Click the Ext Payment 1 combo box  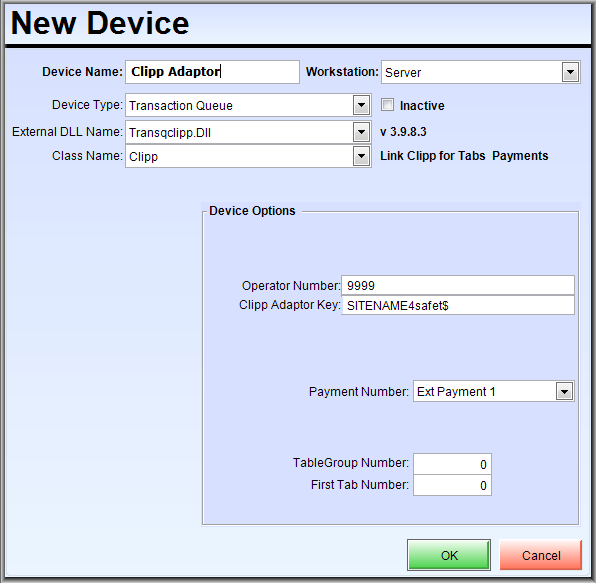click(x=493, y=391)
